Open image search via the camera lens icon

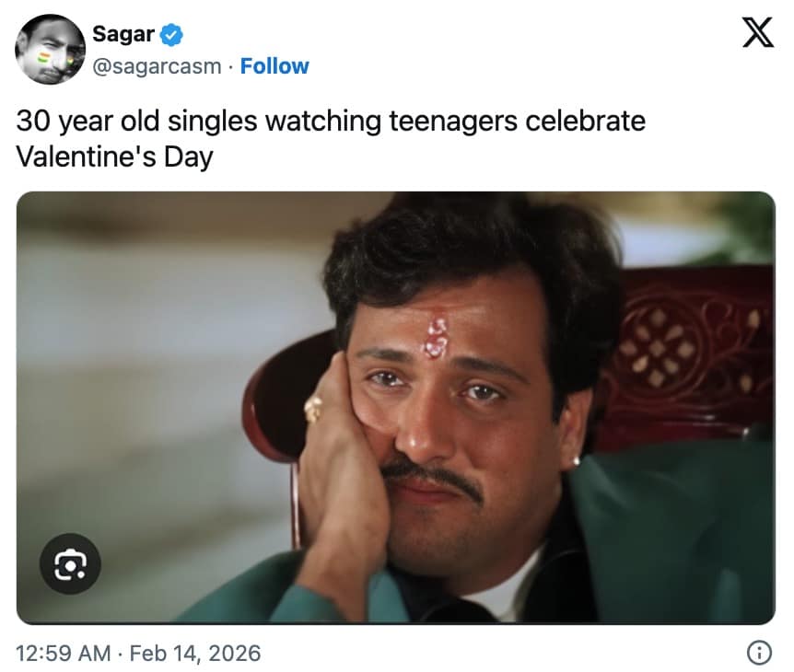click(72, 563)
